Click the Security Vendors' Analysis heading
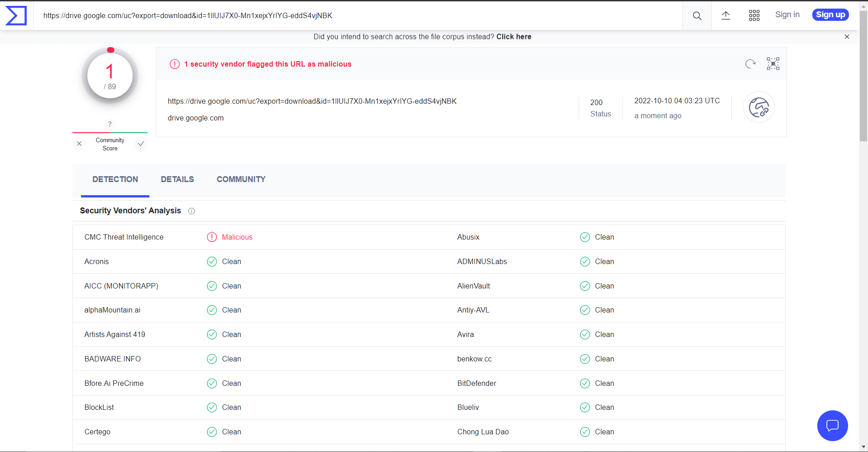 [x=130, y=211]
